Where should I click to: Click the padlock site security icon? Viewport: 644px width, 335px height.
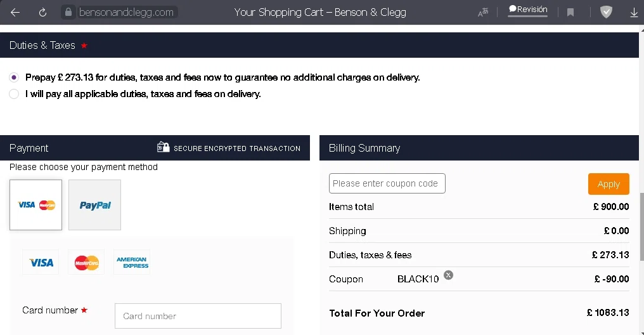point(68,12)
